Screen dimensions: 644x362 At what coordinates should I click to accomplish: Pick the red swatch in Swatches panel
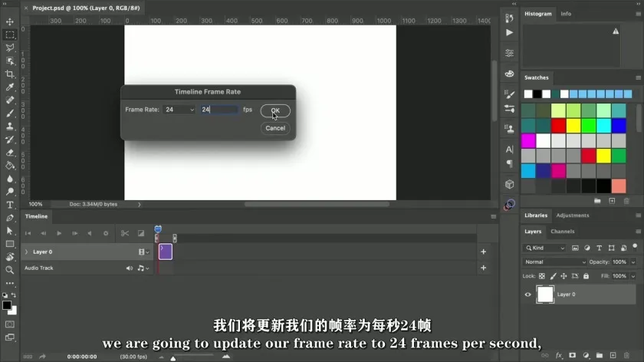click(x=558, y=126)
